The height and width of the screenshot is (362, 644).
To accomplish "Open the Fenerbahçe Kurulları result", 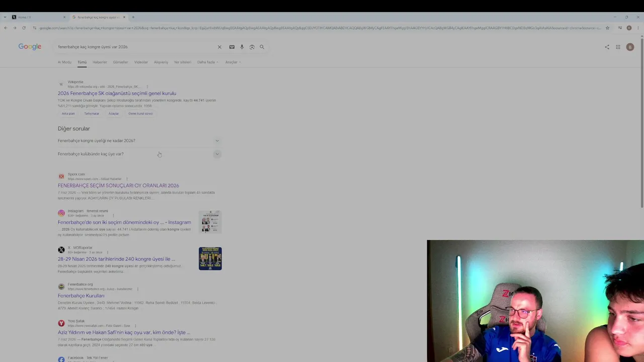I will [81, 296].
